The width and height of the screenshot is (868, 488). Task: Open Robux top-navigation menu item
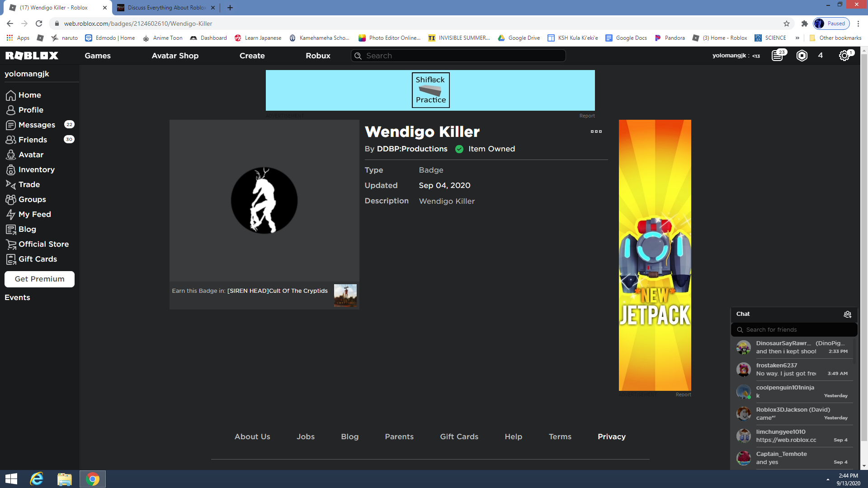tap(318, 56)
